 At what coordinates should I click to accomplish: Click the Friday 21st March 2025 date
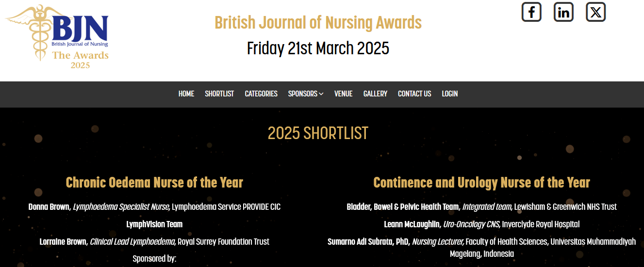pos(318,48)
